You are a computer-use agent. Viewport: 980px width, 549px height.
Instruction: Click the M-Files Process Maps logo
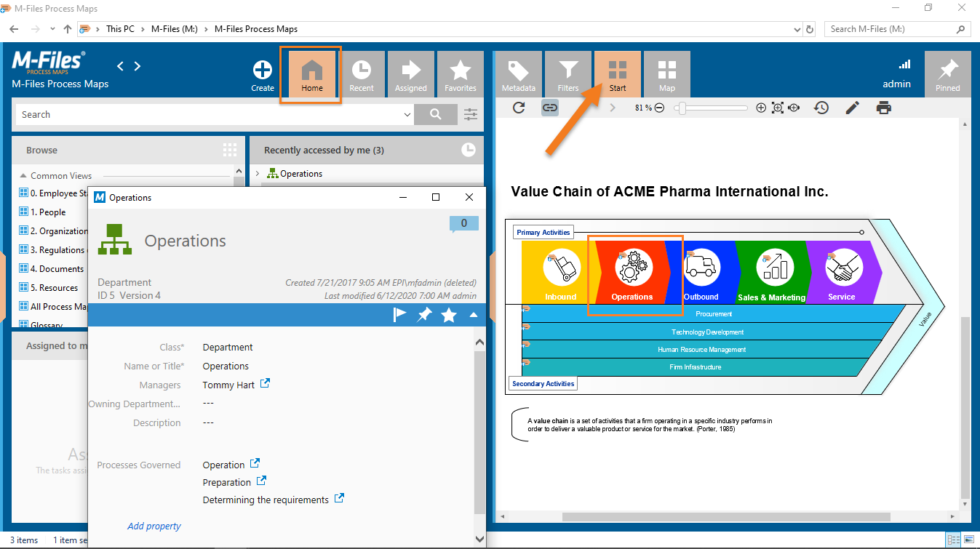pos(49,64)
